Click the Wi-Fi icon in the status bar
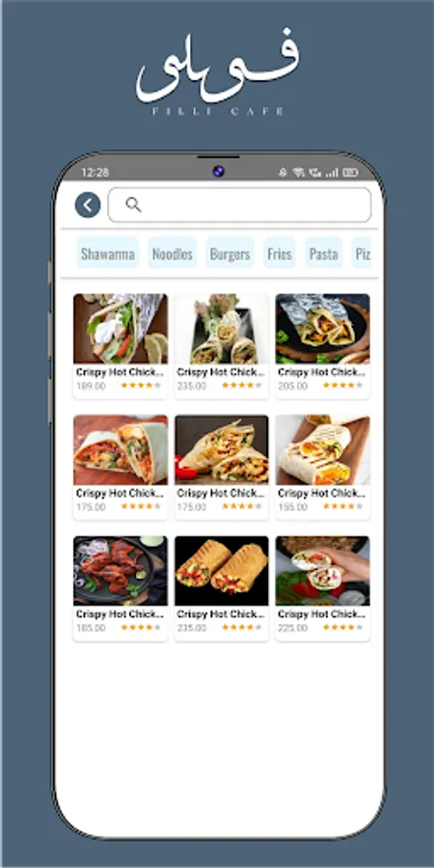Image resolution: width=434 pixels, height=868 pixels. (298, 173)
